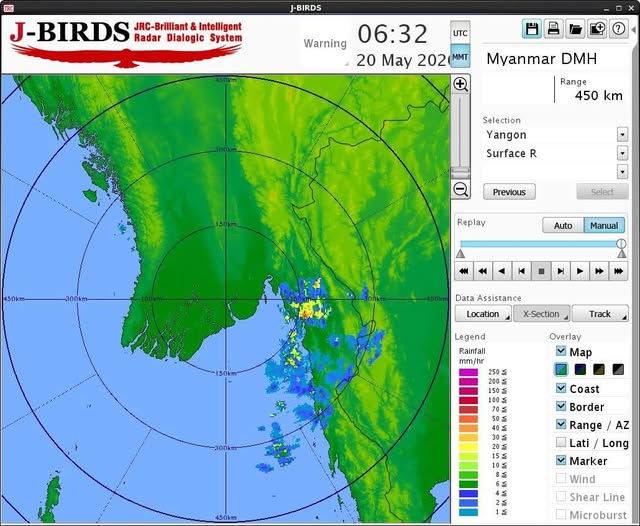640x526 pixels.
Task: Click the 06:32 clock display
Action: 393,33
